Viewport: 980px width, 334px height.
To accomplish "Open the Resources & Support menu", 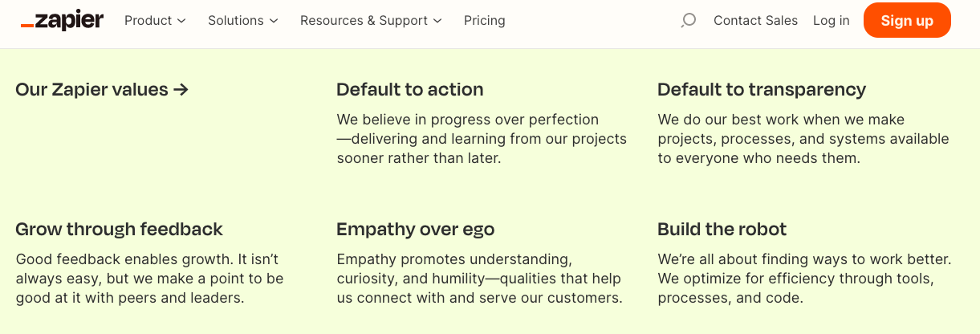I will pyautogui.click(x=372, y=20).
